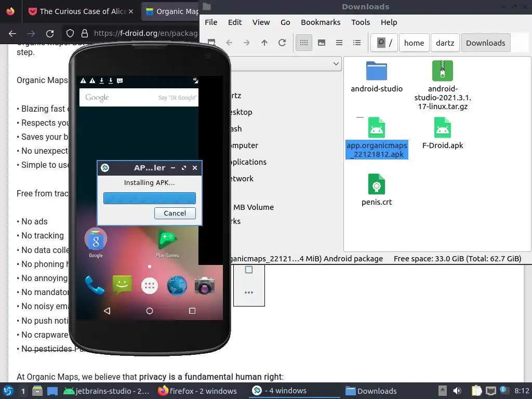Image resolution: width=532 pixels, height=399 pixels.
Task: Open the taskbar start menu
Action: point(8,391)
